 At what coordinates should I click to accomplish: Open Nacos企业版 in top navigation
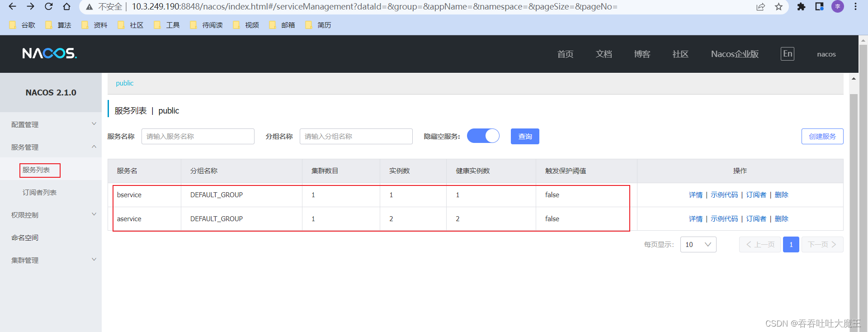click(x=735, y=54)
